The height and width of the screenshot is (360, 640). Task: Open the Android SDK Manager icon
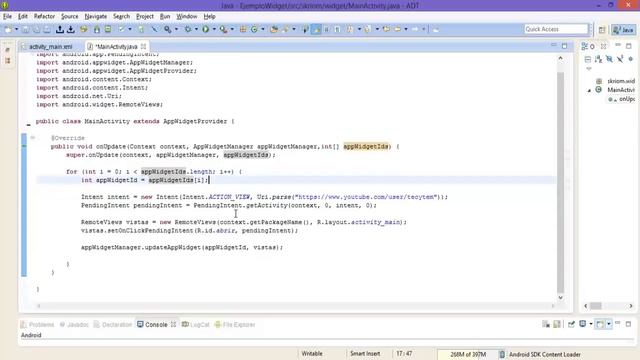[97, 29]
